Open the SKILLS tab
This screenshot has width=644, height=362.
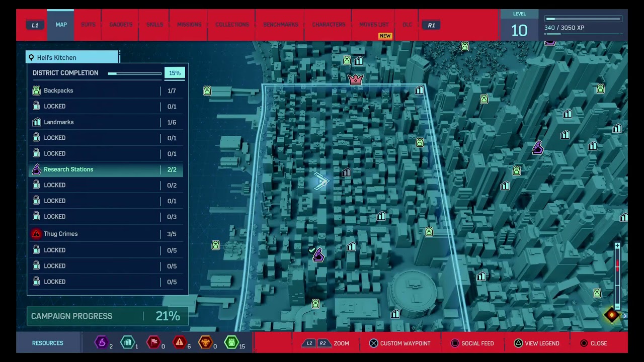(154, 25)
